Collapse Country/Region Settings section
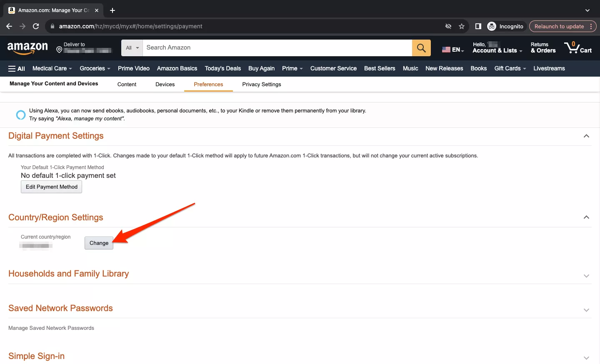The image size is (600, 364). [x=586, y=217]
